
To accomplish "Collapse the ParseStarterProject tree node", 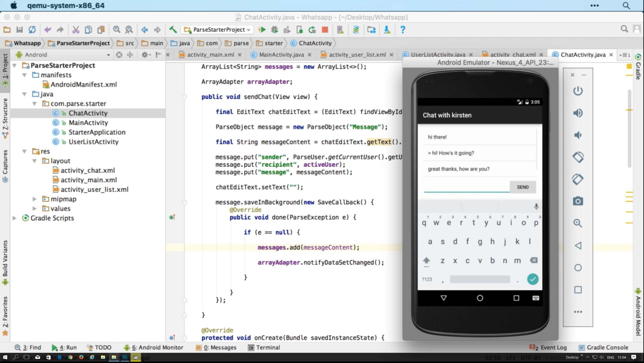I will pyautogui.click(x=14, y=65).
